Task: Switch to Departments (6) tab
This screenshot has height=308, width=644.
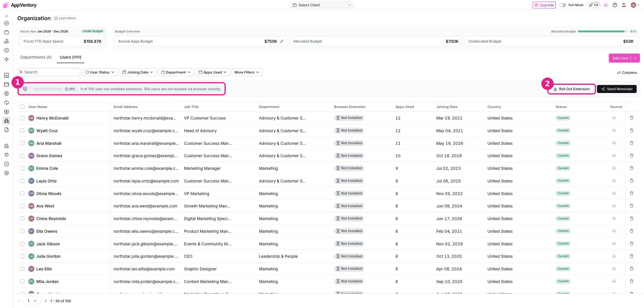Action: point(36,57)
